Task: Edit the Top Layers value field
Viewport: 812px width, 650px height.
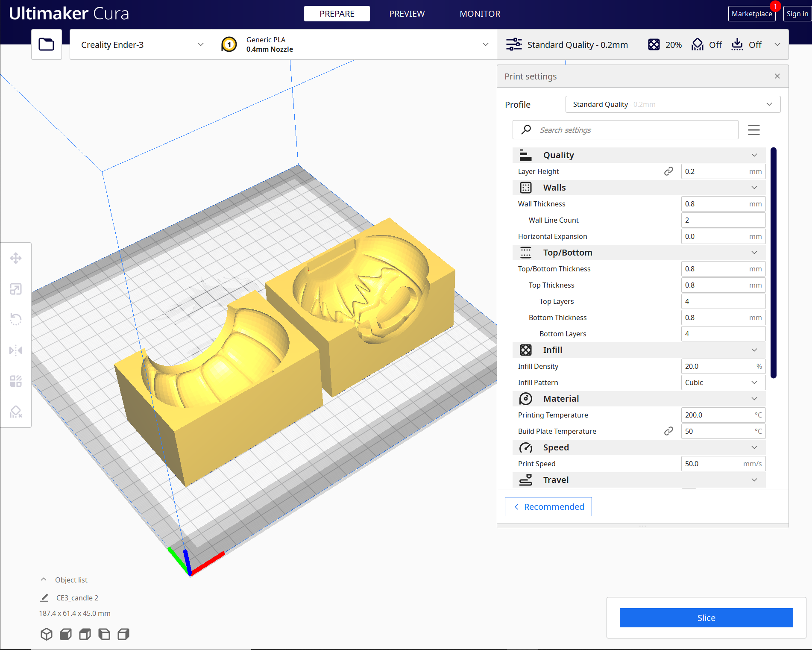Action: (x=723, y=301)
